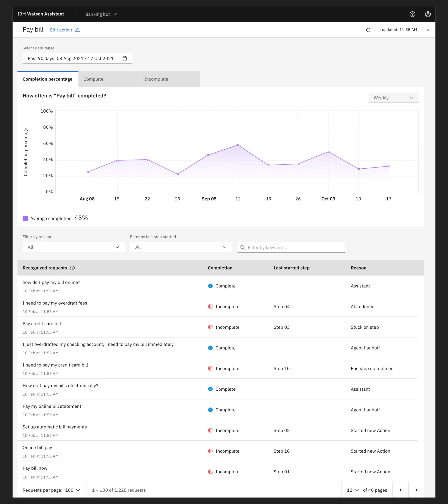Go to previous page arrow

(x=400, y=490)
